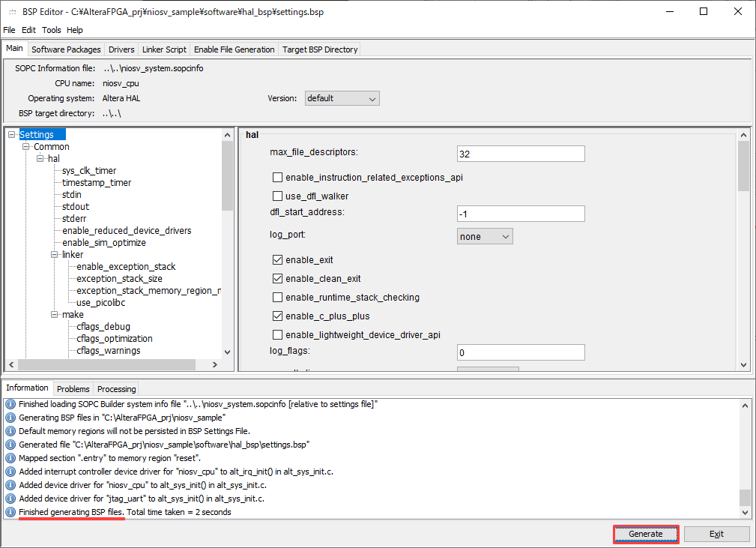Open the File menu
The width and height of the screenshot is (756, 548).
(9, 30)
